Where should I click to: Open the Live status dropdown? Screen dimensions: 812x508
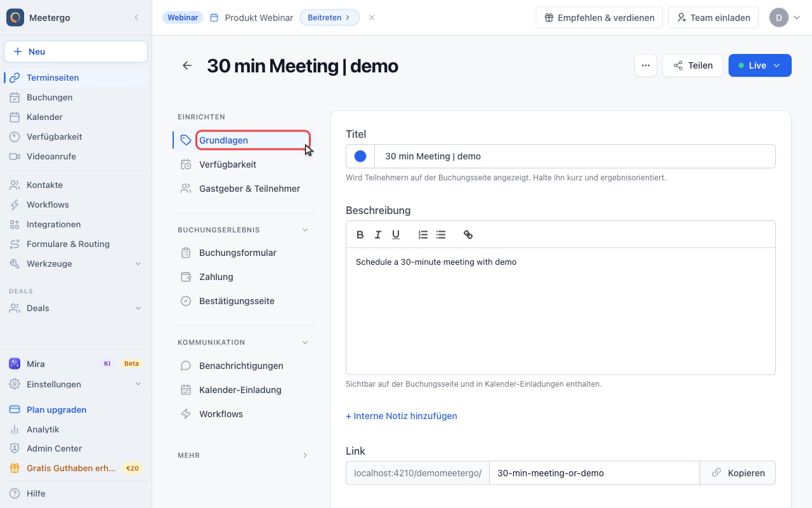click(760, 65)
